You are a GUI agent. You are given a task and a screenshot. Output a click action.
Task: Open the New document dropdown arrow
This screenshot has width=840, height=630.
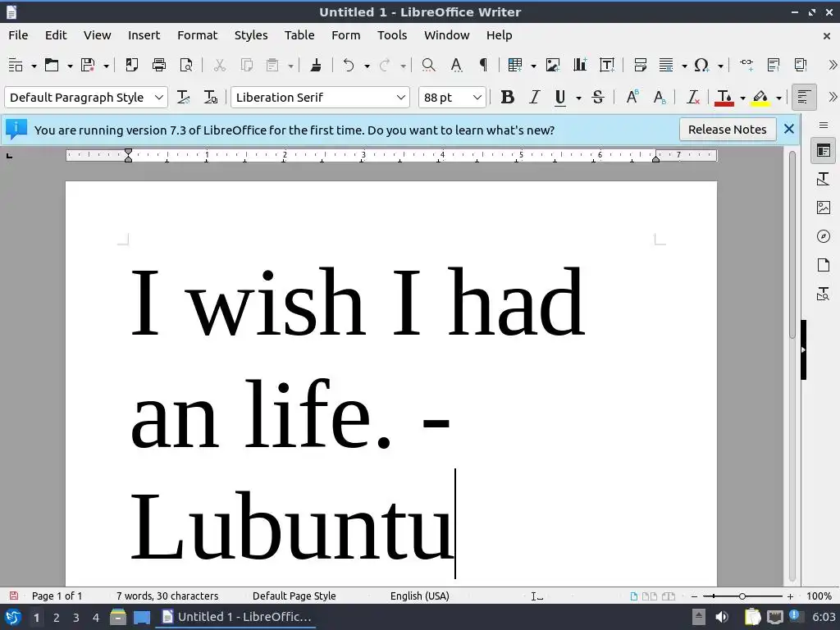34,66
